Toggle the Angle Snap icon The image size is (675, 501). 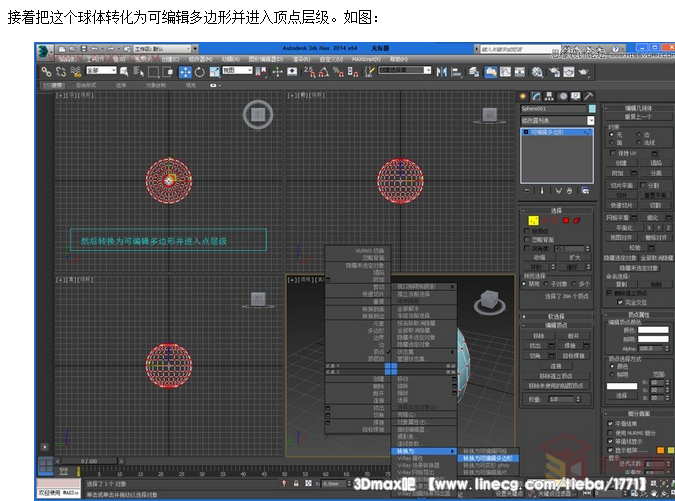[324, 72]
